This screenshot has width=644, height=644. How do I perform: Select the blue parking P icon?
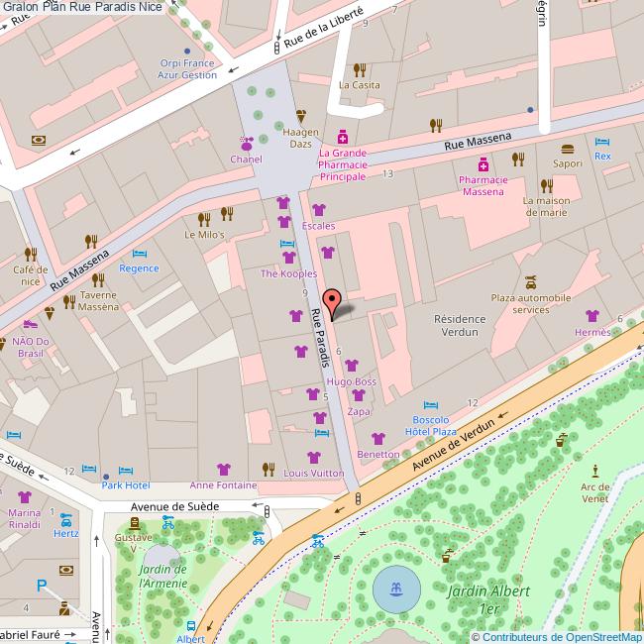click(x=42, y=586)
